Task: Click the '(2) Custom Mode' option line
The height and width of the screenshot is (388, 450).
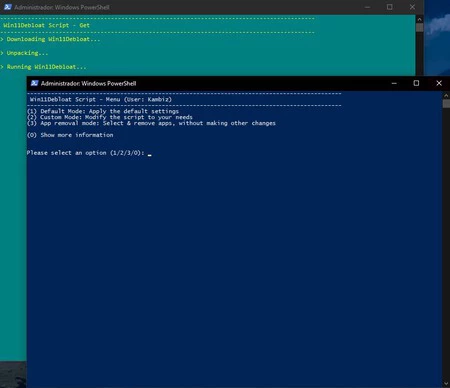Action: 110,117
